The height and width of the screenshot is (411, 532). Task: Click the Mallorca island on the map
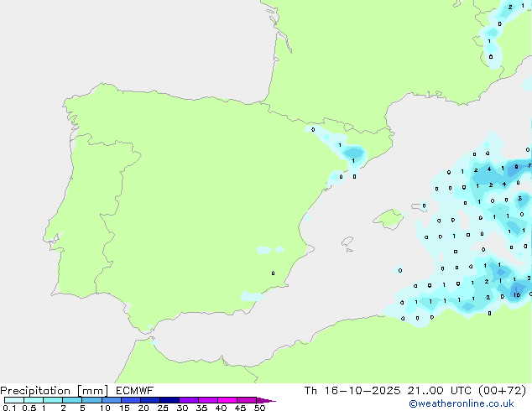(389, 219)
